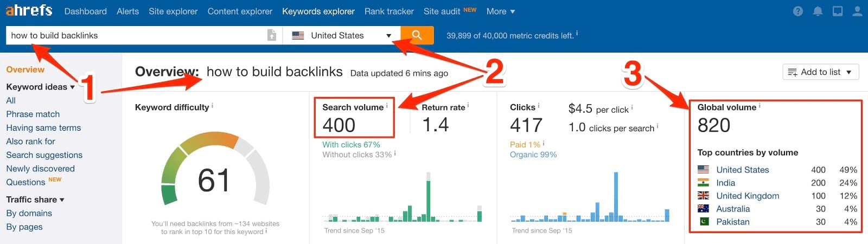Click info icon next to Global volume
This screenshot has height=244, width=868.
[x=759, y=106]
